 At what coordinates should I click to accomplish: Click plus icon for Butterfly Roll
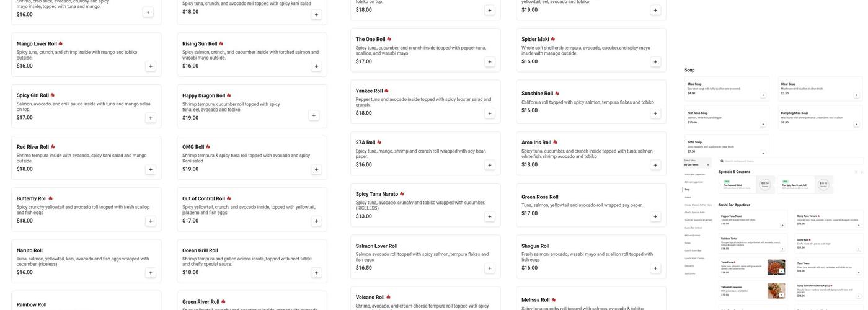click(x=150, y=221)
